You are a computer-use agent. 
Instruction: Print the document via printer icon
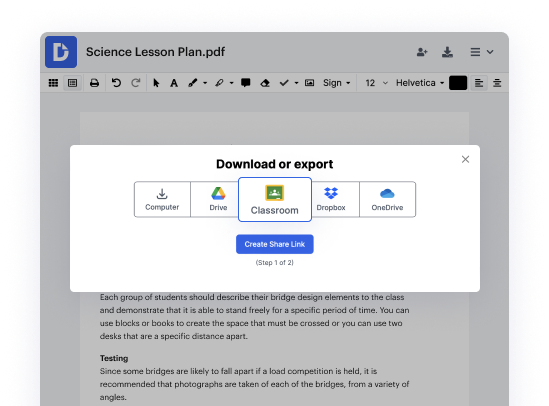(94, 83)
